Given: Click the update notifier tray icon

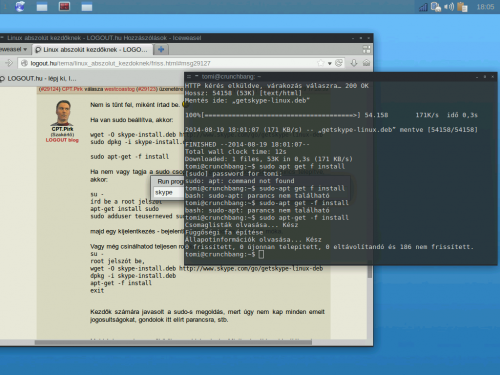Looking at the screenshot, I should (x=436, y=7).
